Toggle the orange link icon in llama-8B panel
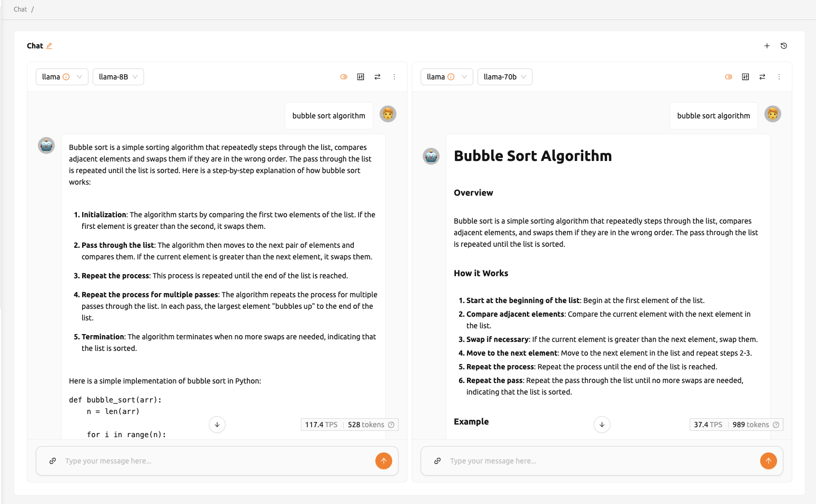The height and width of the screenshot is (504, 816). [344, 77]
